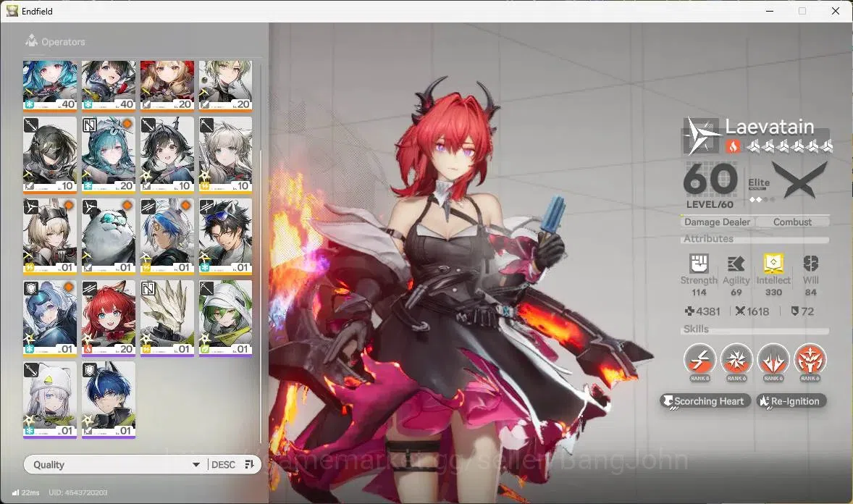Screen dimensions: 853x504
Task: Click the LEVEL/60 label
Action: pyautogui.click(x=710, y=205)
